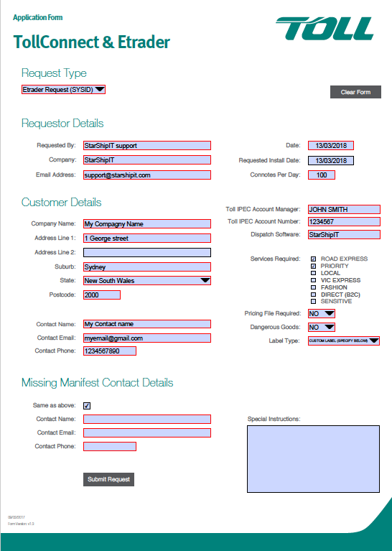Image resolution: width=392 pixels, height=551 pixels.
Task: Select the FASHION service checkbox
Action: click(313, 287)
